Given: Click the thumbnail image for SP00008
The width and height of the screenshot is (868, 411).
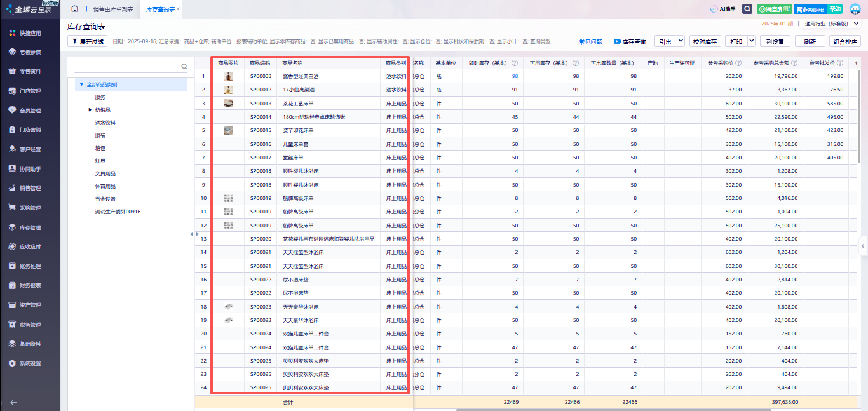Looking at the screenshot, I should click(228, 76).
